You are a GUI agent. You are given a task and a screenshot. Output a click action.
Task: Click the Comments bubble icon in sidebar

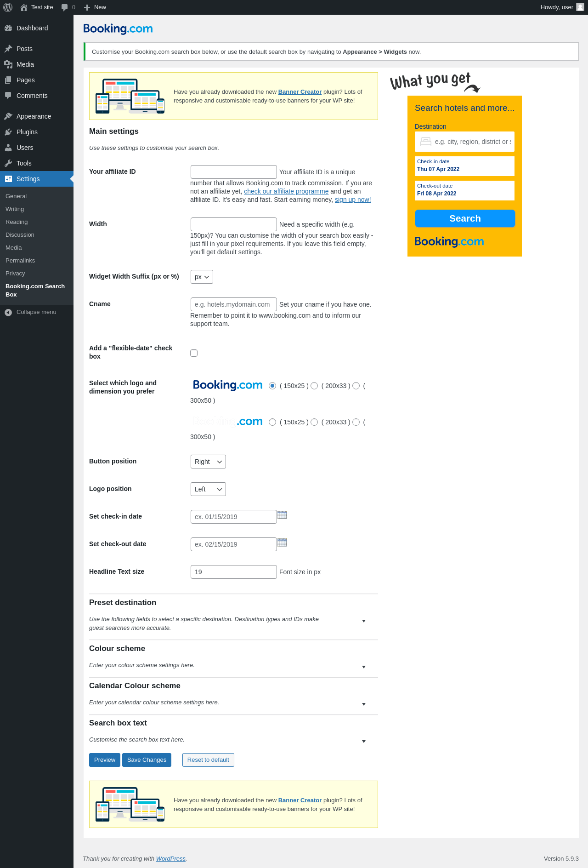click(x=8, y=96)
